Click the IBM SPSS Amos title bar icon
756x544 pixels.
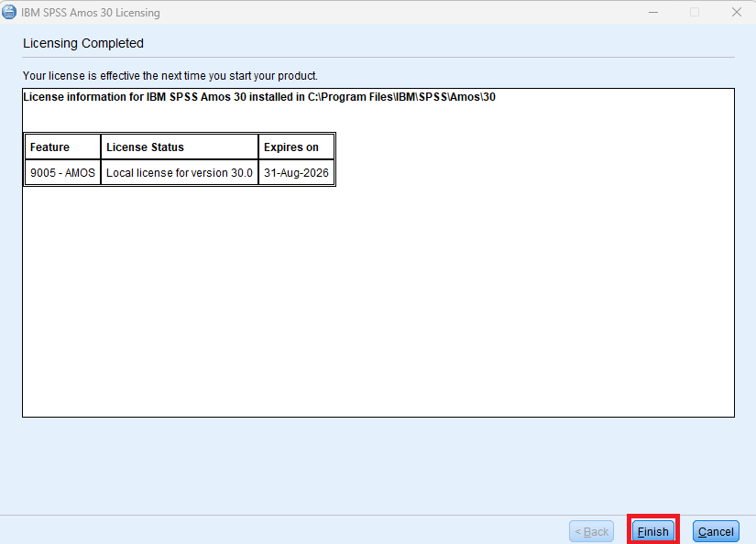[x=10, y=13]
